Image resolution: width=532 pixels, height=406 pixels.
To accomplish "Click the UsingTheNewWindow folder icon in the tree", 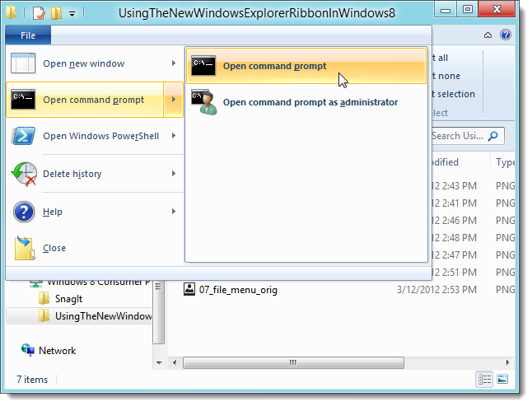I will click(x=44, y=315).
